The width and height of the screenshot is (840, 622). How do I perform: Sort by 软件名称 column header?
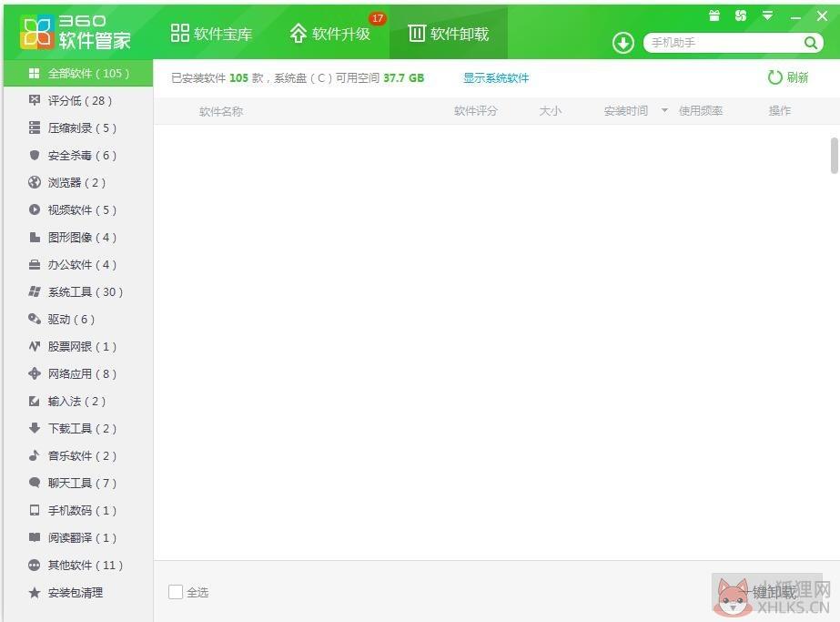221,111
